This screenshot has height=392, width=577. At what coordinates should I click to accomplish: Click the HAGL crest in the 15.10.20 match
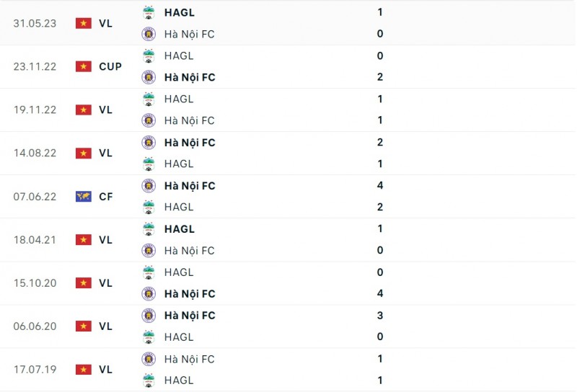coord(149,272)
